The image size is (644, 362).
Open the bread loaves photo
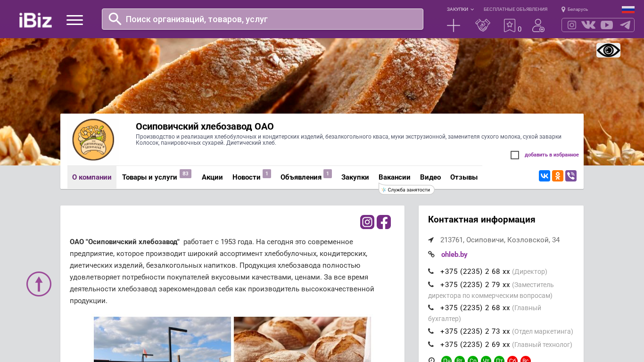(302, 339)
